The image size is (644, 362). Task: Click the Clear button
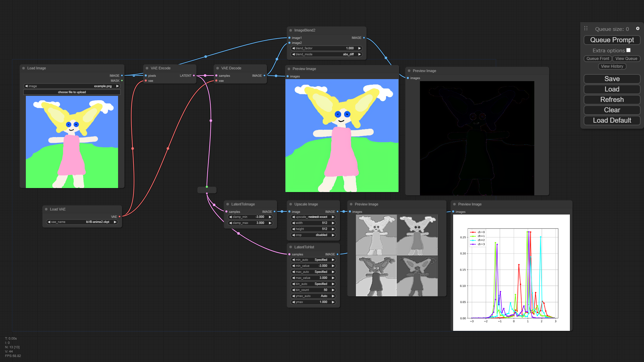[612, 110]
